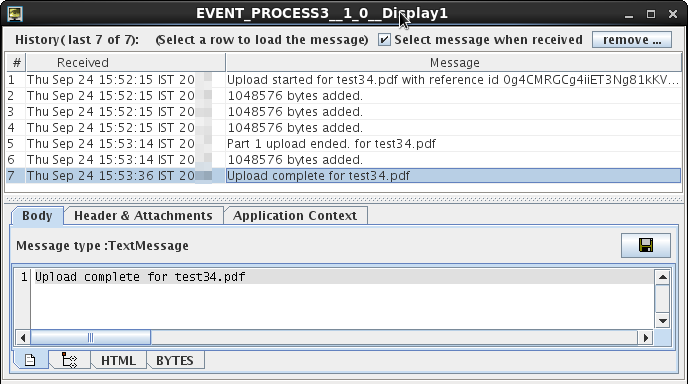This screenshot has height=384, width=688.
Task: Click the scroll right arrow below message text
Action: [645, 337]
